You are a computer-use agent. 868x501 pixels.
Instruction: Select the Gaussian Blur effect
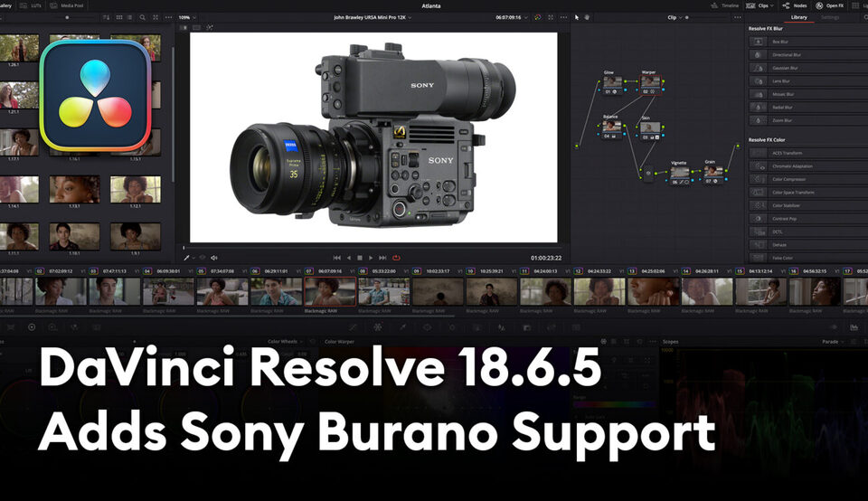click(x=784, y=68)
